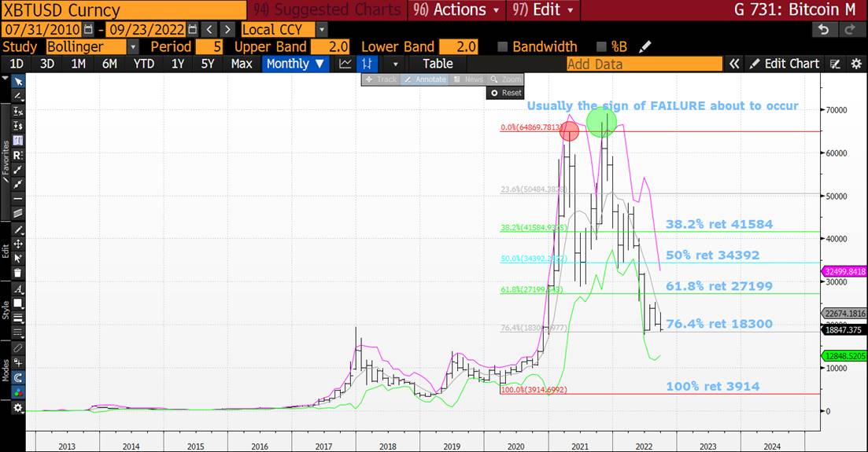Open the end date calendar picker
This screenshot has width=868, height=452.
193,29
